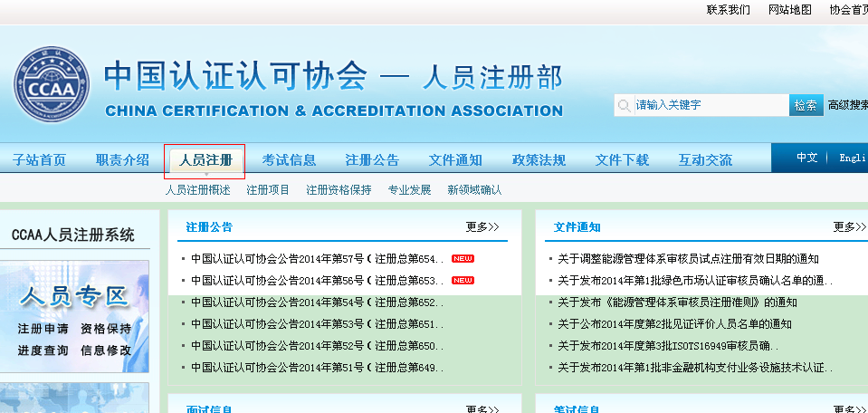Open 联系我们 at the top bar

[x=729, y=10]
